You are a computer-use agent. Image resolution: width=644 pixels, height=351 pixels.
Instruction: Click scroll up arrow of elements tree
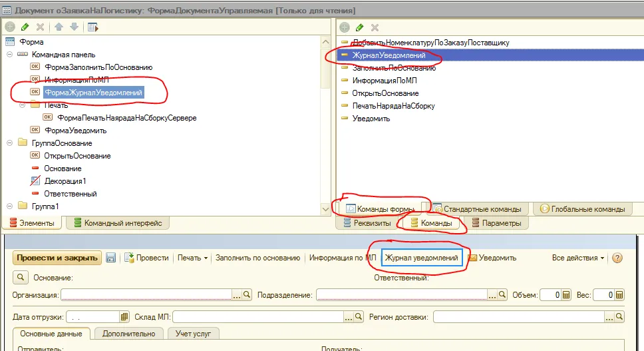coord(325,42)
